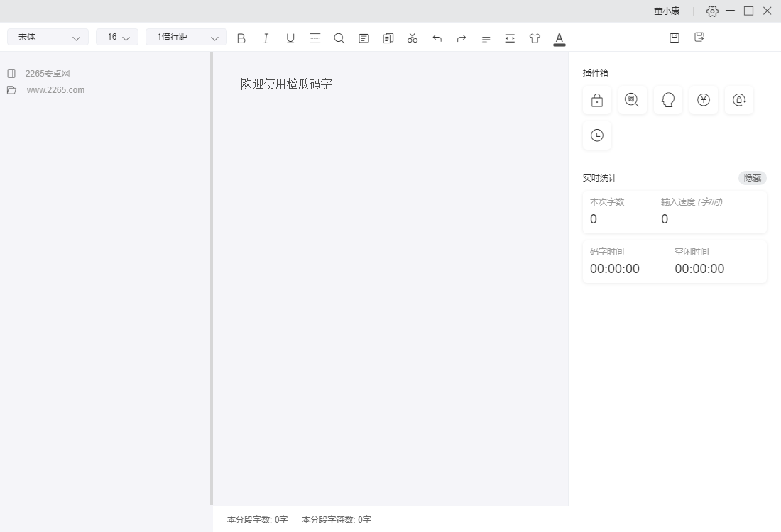Open the word search plugin in 插件箱
The width and height of the screenshot is (781, 532).
pos(632,100)
